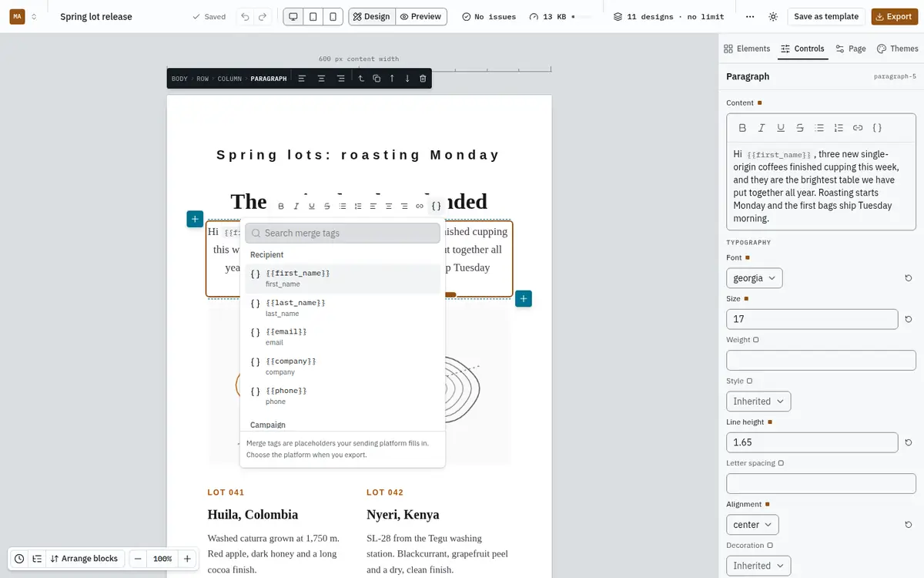The height and width of the screenshot is (578, 924).
Task: Choose the {{last_name}} merge tag
Action: (x=343, y=307)
